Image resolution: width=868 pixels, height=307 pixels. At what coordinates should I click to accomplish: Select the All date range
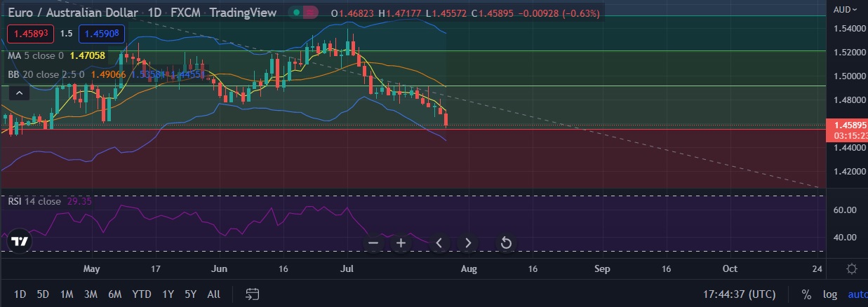point(214,294)
